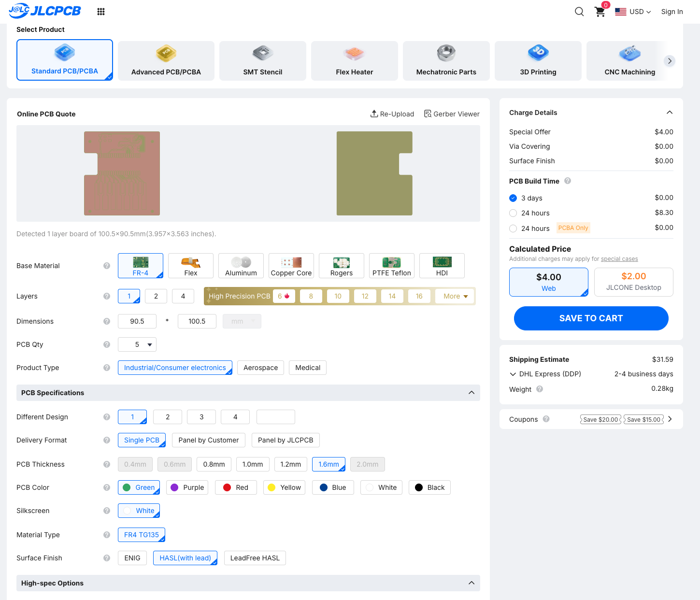
Task: Open the USD currency dropdown
Action: tap(633, 12)
